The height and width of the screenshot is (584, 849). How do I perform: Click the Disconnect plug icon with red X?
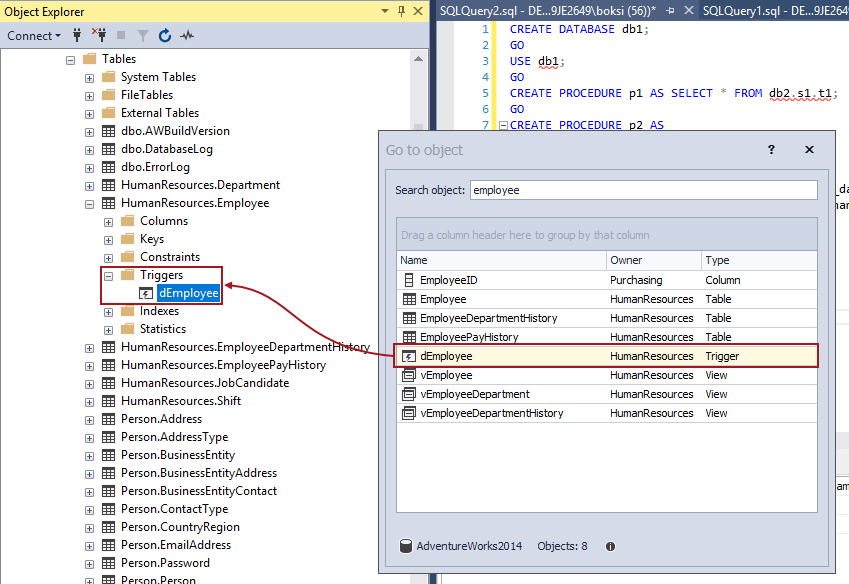(97, 36)
